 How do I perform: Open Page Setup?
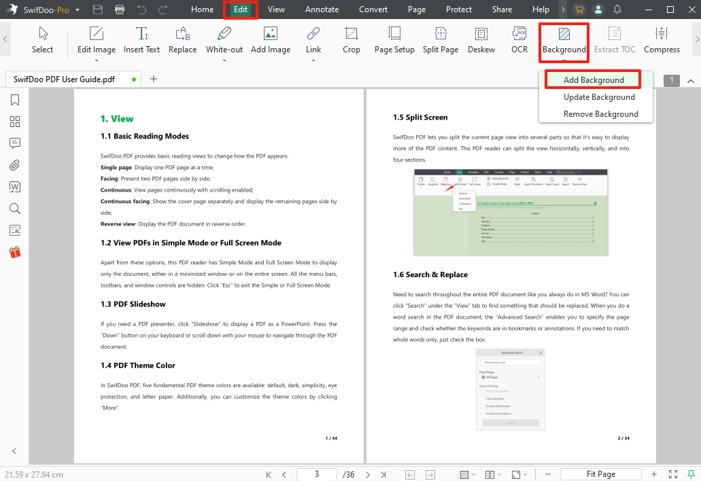tap(394, 40)
